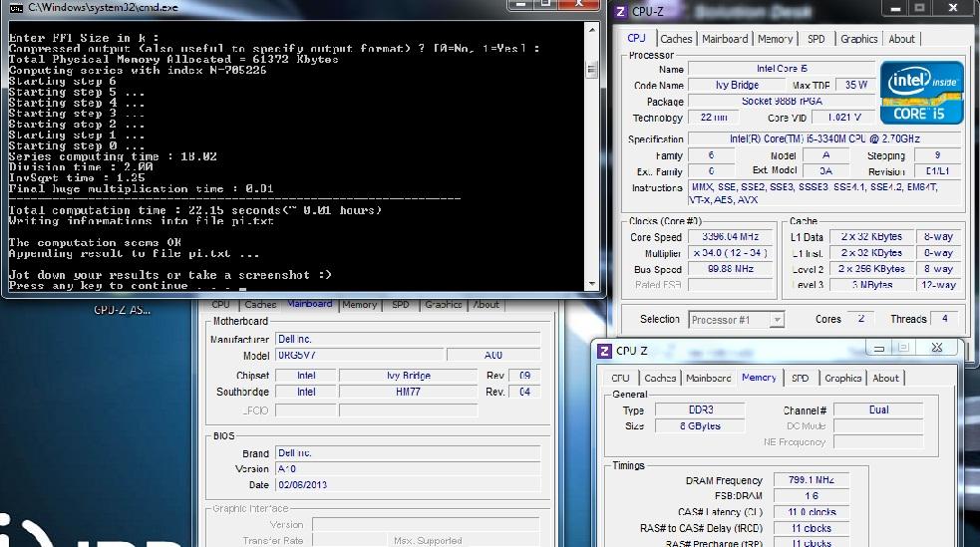This screenshot has height=547, width=980.
Task: Switch to Mainboard tab in top CPU-Z window
Action: 725,39
